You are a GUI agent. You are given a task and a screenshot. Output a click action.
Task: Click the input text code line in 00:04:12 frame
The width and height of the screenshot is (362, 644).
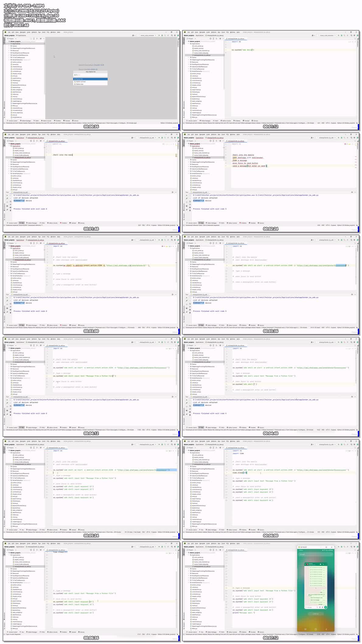[x=85, y=376]
